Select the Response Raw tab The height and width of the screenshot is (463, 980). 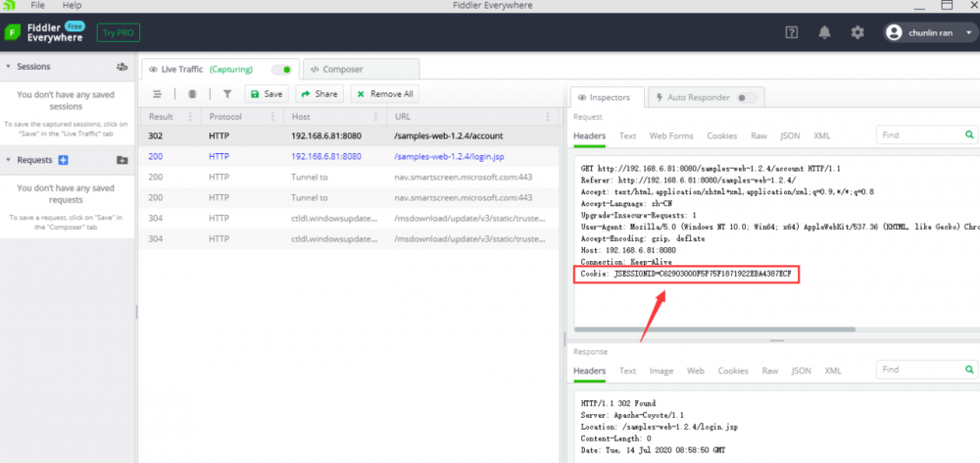pyautogui.click(x=770, y=371)
